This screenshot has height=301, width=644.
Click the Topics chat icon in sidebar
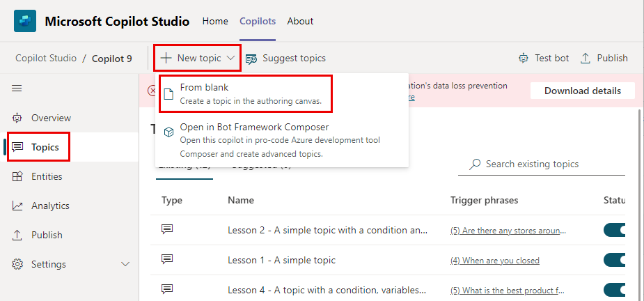point(17,147)
